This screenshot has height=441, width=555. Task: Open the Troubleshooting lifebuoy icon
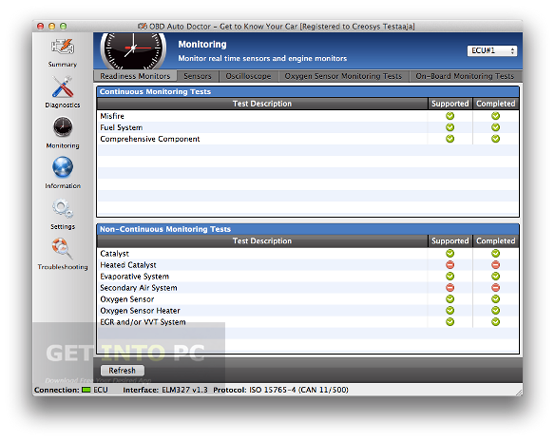[x=62, y=248]
